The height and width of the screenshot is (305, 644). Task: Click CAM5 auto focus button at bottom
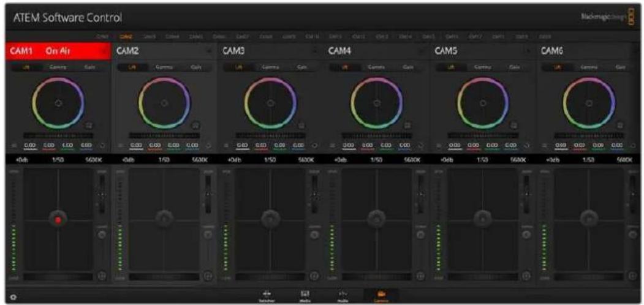[x=527, y=276]
